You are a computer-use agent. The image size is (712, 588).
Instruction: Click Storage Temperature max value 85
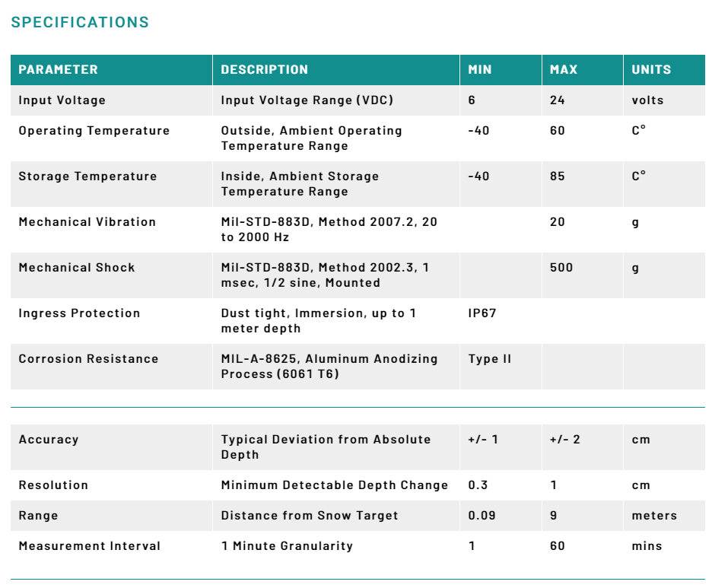pos(557,176)
